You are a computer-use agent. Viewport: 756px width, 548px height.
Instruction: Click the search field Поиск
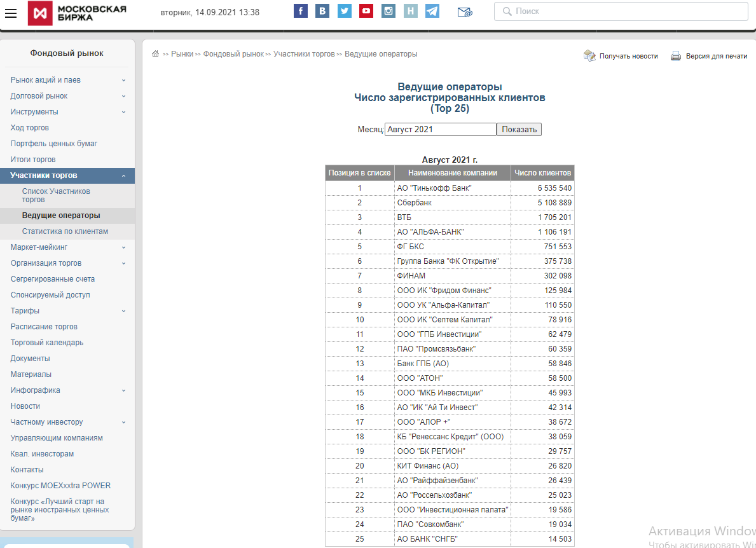click(x=621, y=11)
